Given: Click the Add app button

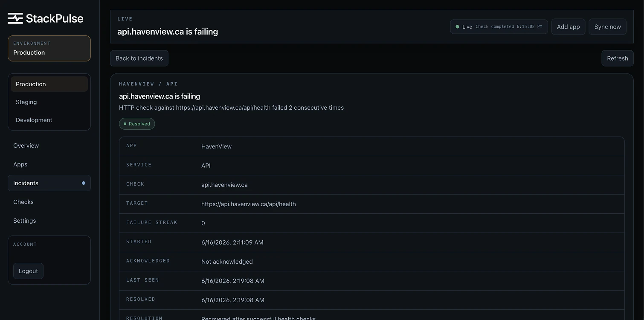Looking at the screenshot, I should 568,26.
